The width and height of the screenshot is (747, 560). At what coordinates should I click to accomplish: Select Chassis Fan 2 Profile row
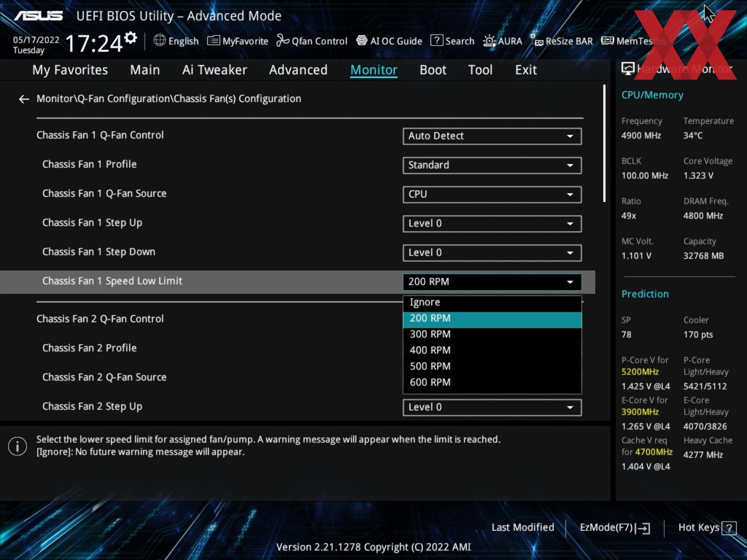89,348
